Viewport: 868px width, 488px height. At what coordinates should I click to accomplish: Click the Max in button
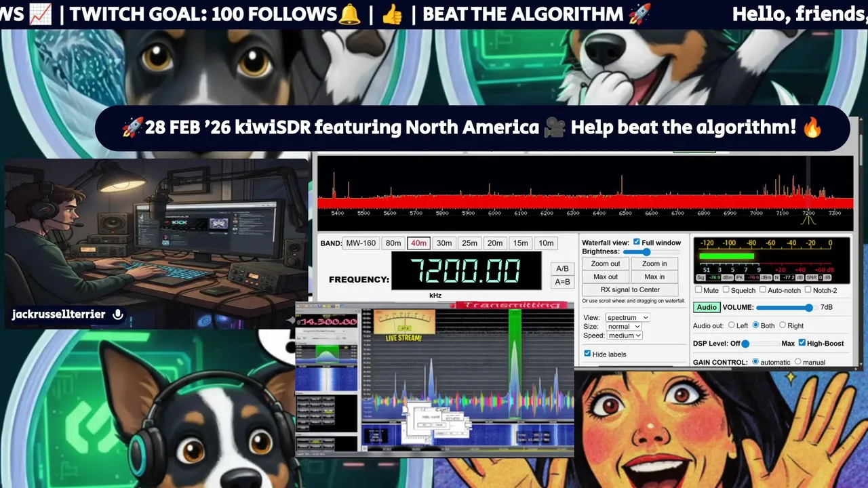654,277
